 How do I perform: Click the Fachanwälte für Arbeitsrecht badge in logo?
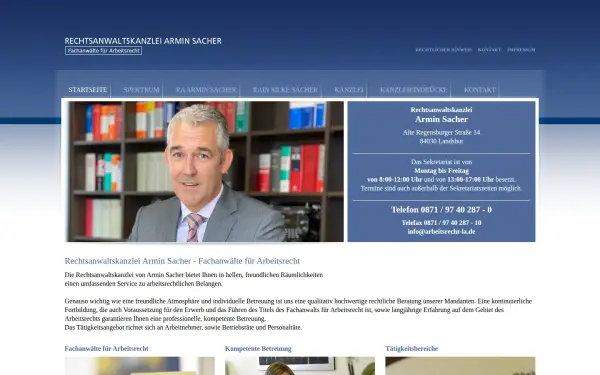point(103,51)
